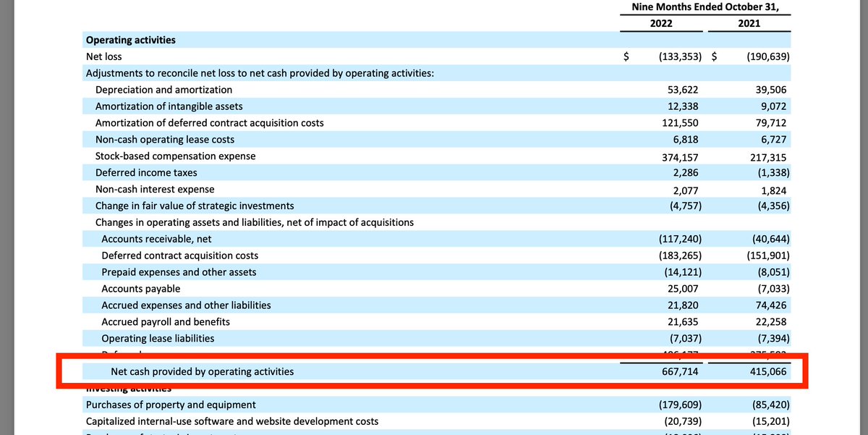Select the Adjustments to reconcile net loss line
Image resolution: width=868 pixels, height=435 pixels.
click(x=260, y=73)
